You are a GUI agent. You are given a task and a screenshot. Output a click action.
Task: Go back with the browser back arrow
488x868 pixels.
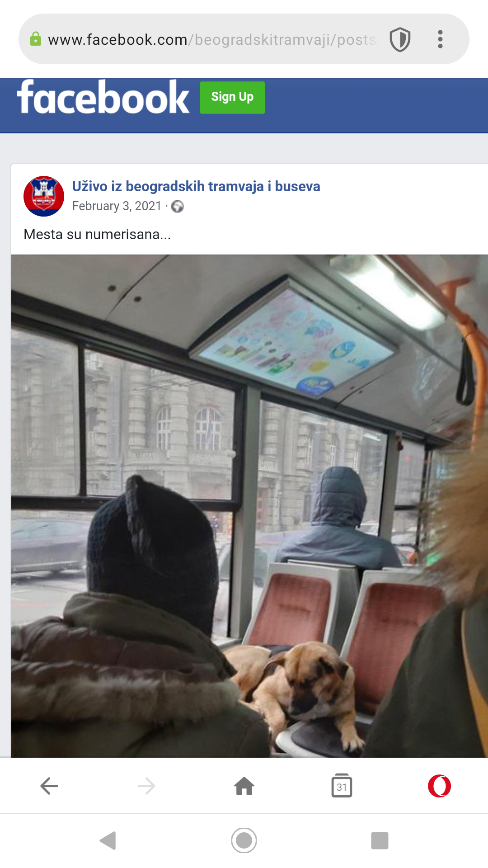(x=49, y=786)
